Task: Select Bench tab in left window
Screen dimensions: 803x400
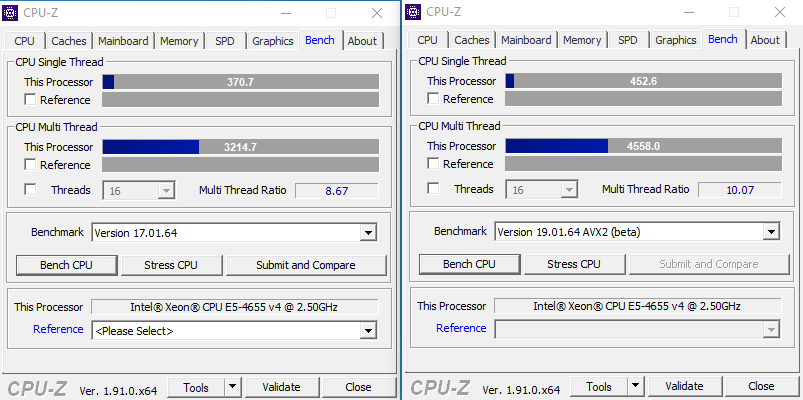Action: pos(320,40)
